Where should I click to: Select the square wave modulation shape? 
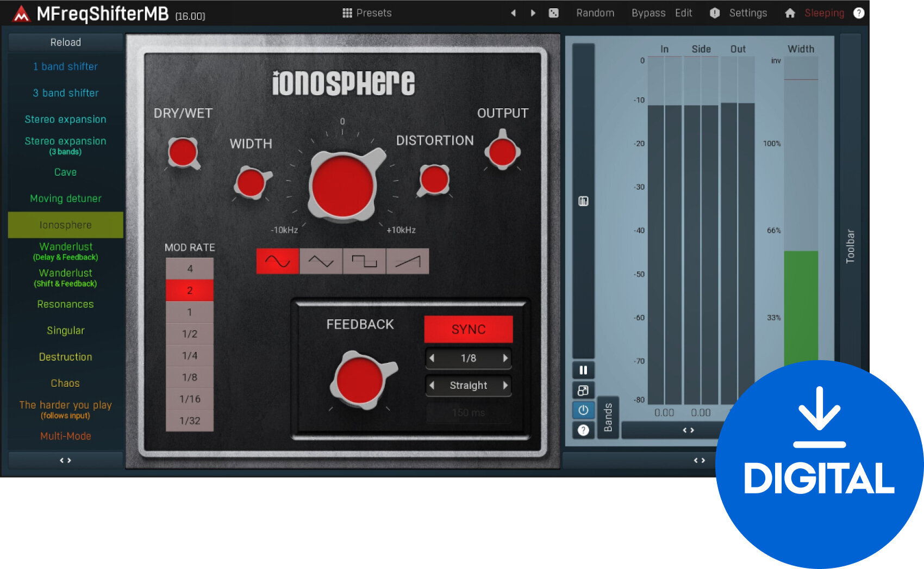[x=364, y=261]
